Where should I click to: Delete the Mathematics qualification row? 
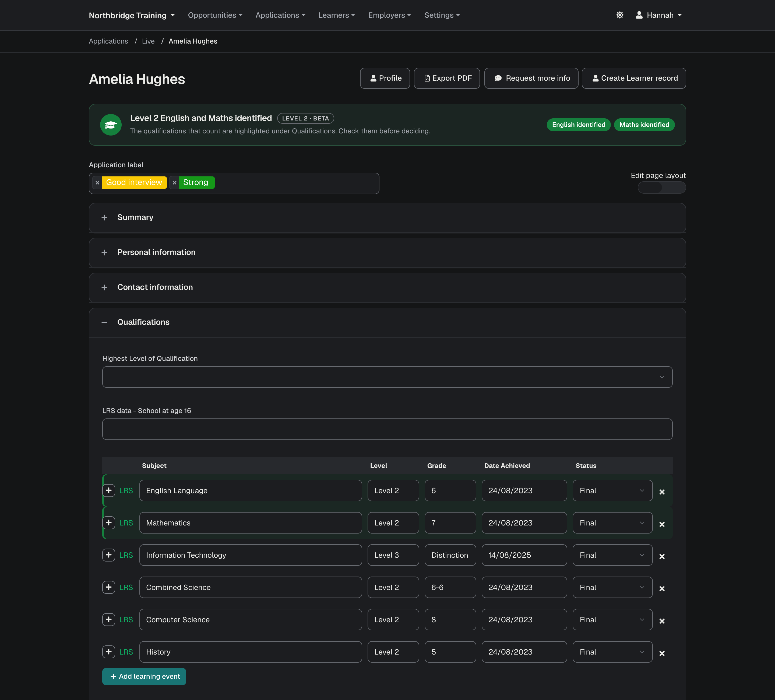(x=662, y=524)
